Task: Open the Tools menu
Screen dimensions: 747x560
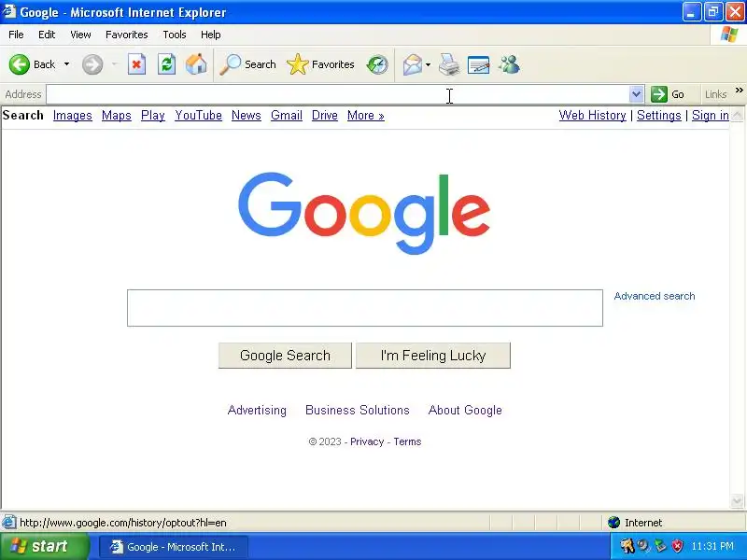Action: pyautogui.click(x=175, y=35)
